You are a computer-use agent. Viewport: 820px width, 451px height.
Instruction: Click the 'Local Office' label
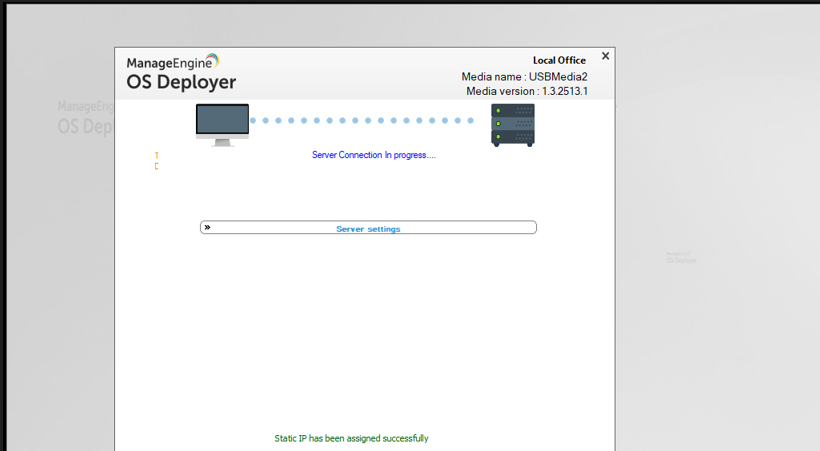click(x=559, y=60)
